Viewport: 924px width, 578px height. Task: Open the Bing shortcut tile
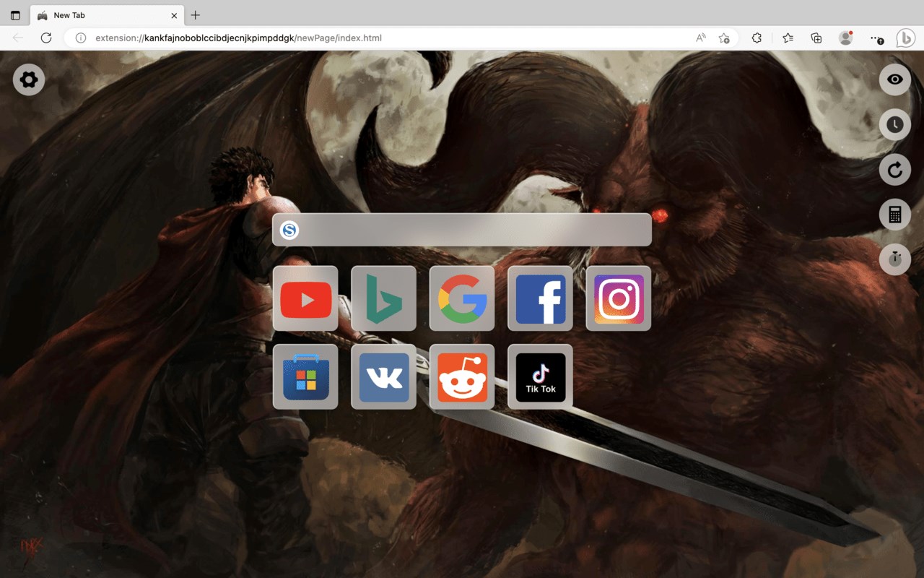383,298
